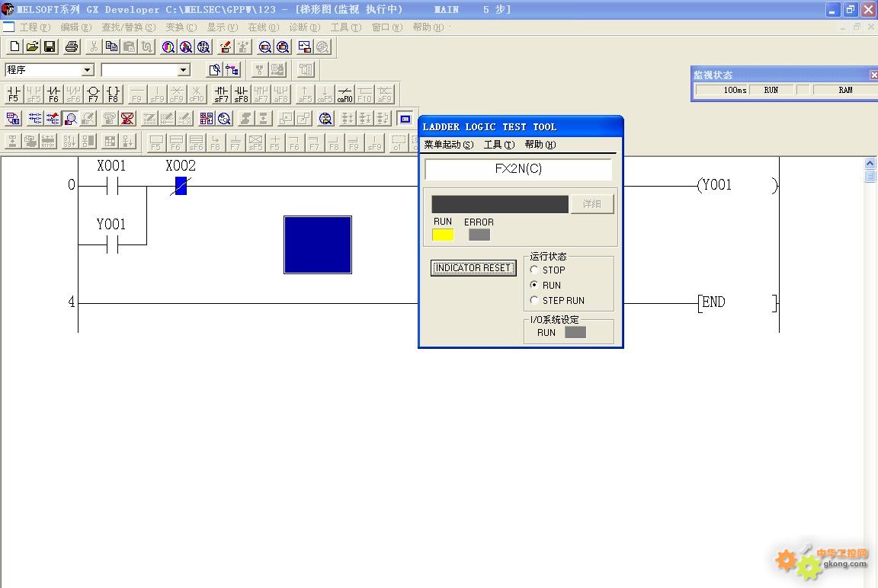Click the New project icon
This screenshot has height=588, width=878.
(x=14, y=47)
